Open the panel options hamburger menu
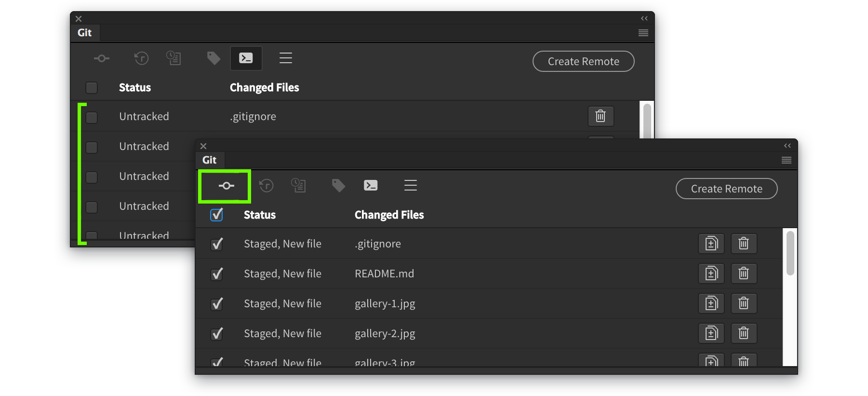Image resolution: width=868 pixels, height=396 pixels. click(786, 160)
